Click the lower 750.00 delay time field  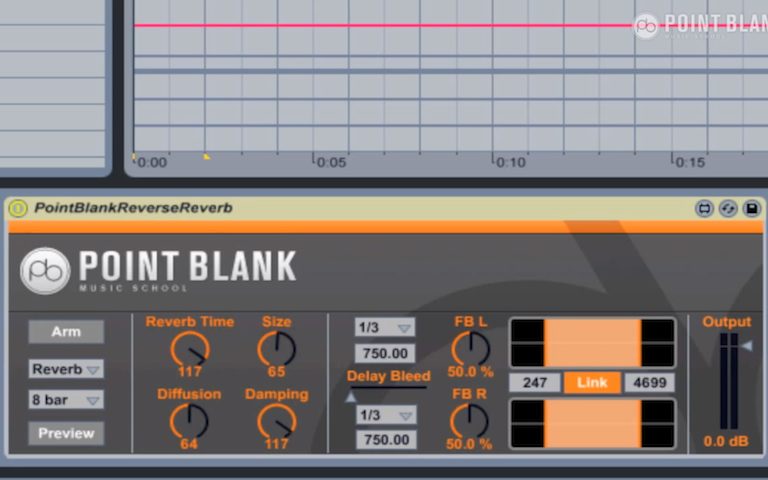tap(386, 439)
